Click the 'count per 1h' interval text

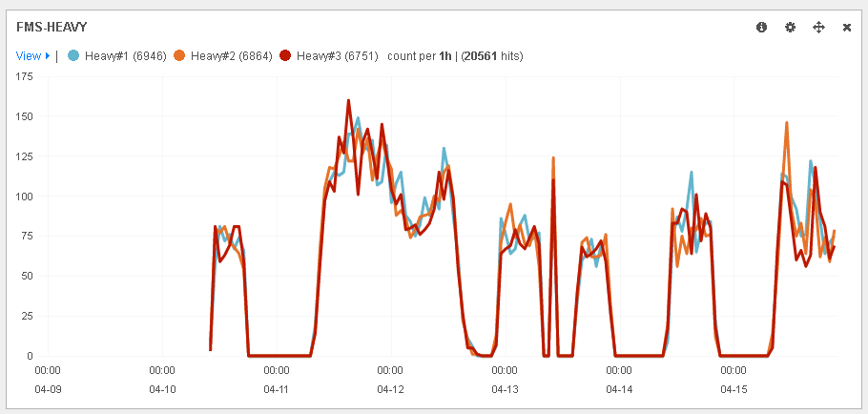coord(419,56)
